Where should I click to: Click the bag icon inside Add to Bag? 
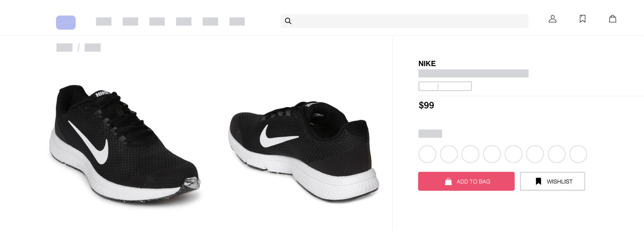click(448, 182)
